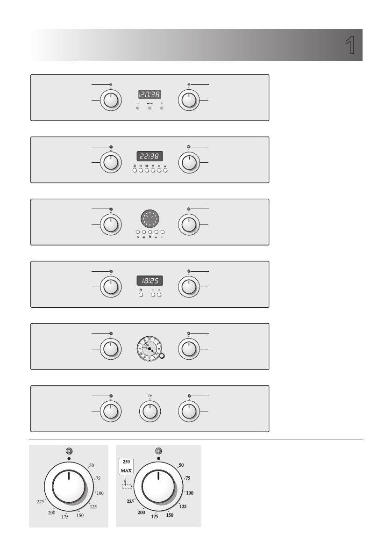
Task: Click the bell button below the dark analog clock
Action: 138,232
